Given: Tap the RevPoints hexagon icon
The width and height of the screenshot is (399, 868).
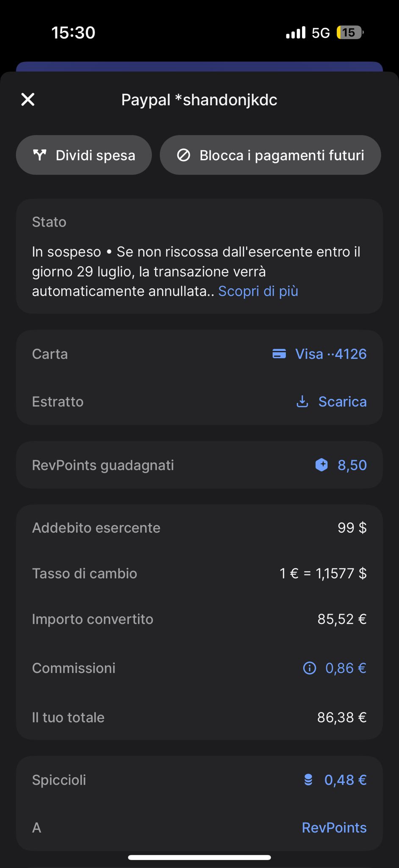Looking at the screenshot, I should 321,465.
